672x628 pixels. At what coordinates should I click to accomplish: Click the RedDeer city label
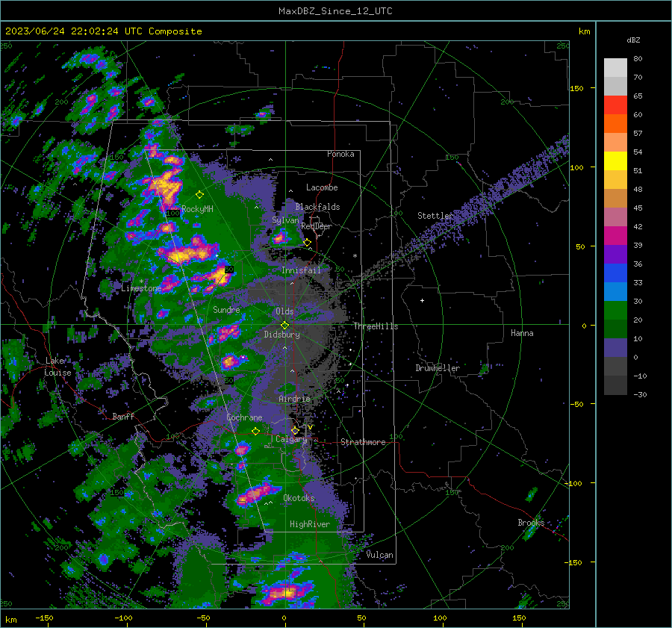(317, 226)
